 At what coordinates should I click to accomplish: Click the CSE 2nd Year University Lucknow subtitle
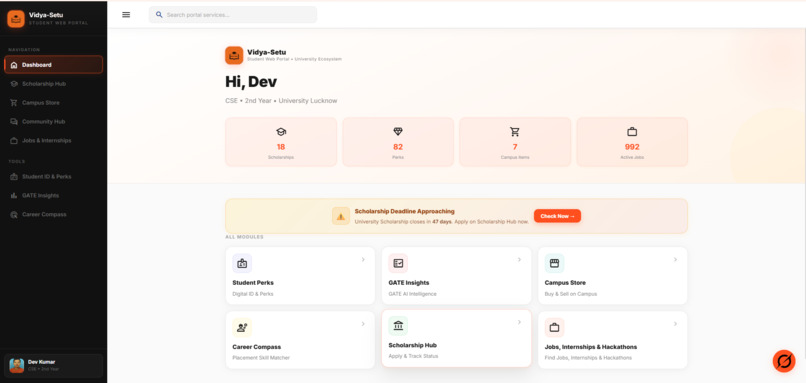(x=281, y=101)
